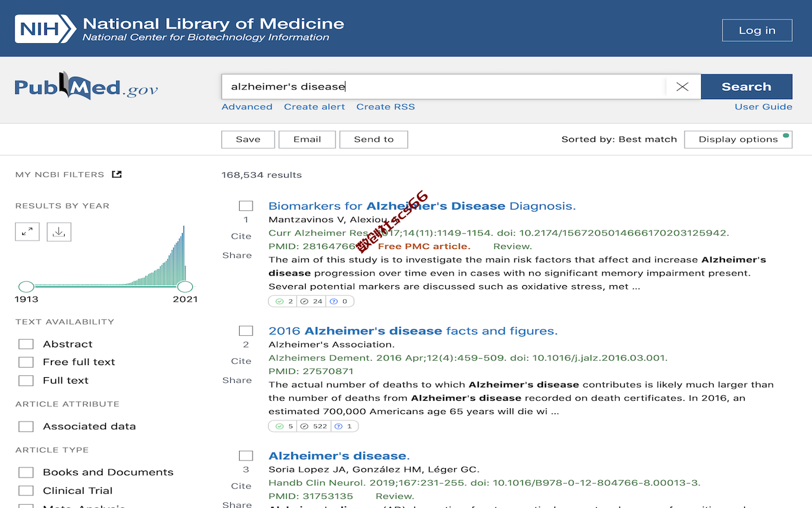Open the My NCBI Filters external link icon
812x508 pixels.
tap(117, 174)
